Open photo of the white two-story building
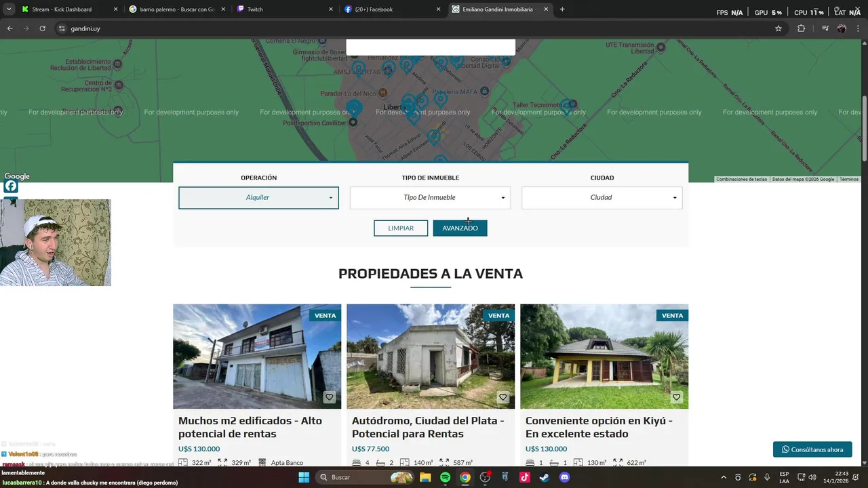 click(x=257, y=357)
